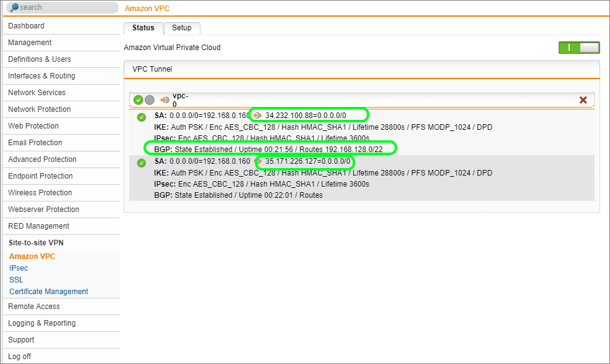The image size is (610, 364).
Task: Click the search magnifier icon
Action: (x=14, y=7)
